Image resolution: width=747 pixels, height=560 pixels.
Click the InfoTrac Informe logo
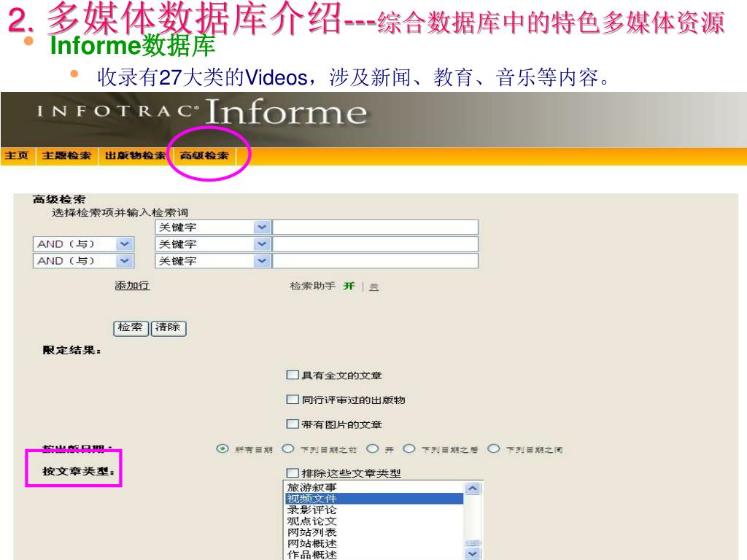pyautogui.click(x=202, y=112)
